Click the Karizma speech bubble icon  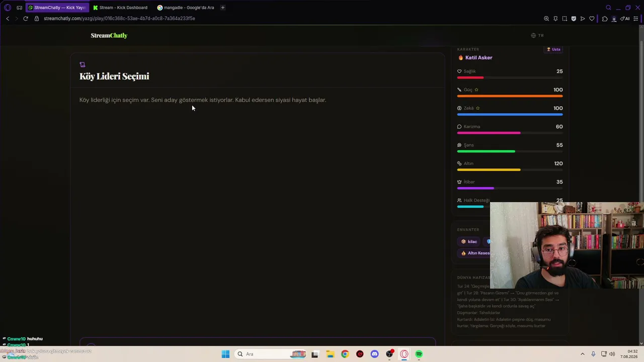[x=459, y=127]
